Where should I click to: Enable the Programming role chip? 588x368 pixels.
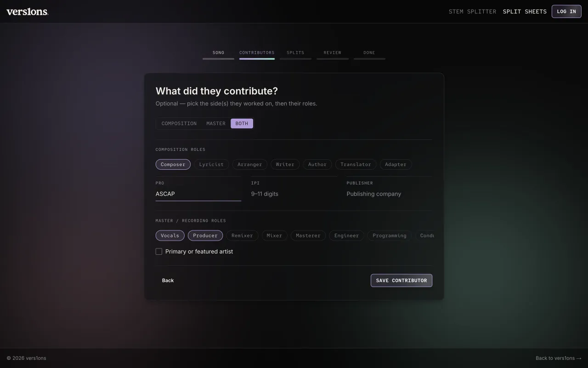pyautogui.click(x=390, y=236)
